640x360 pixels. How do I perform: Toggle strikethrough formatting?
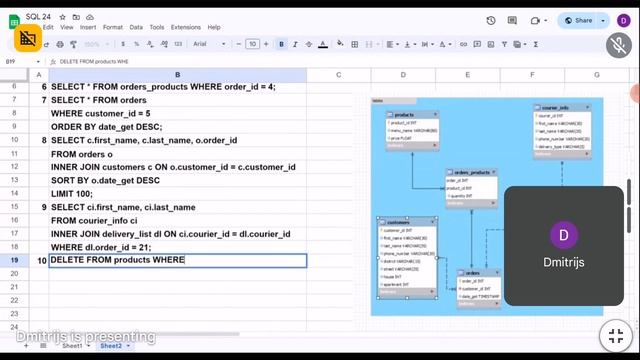pyautogui.click(x=309, y=44)
